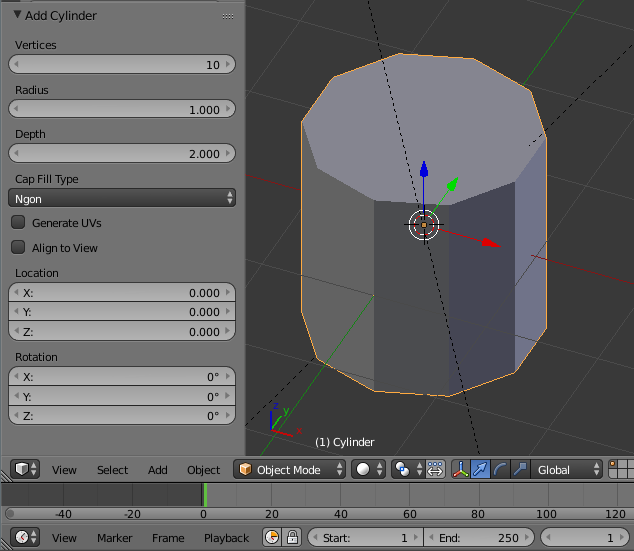Open the Playback menu in timeline

[226, 537]
